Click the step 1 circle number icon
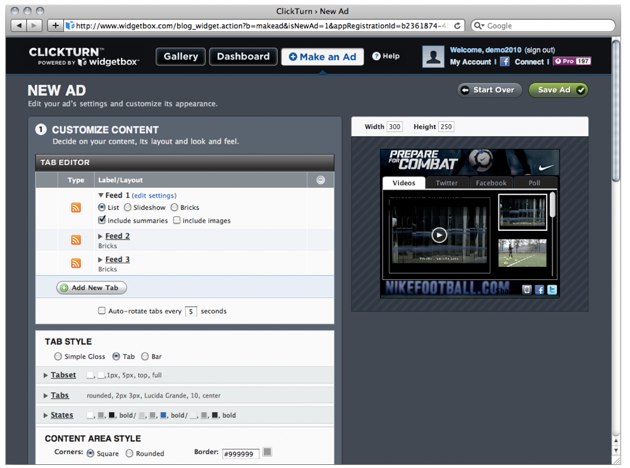Image resolution: width=630 pixels, height=468 pixels. click(x=41, y=129)
